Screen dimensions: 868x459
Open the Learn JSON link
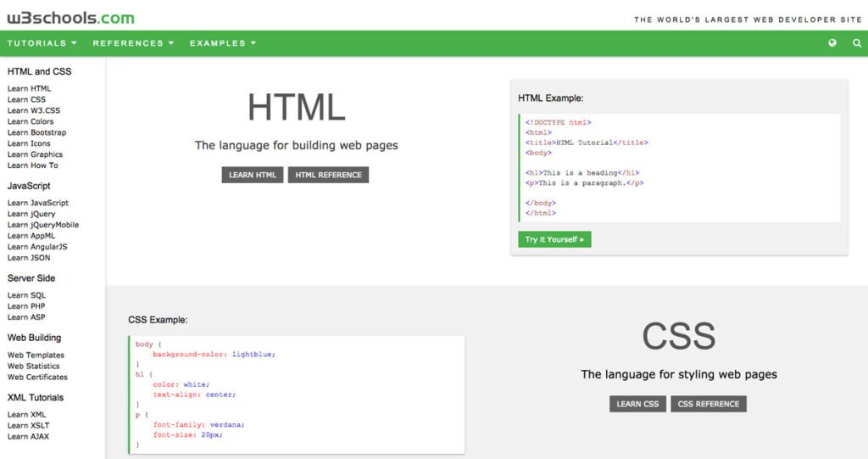coord(29,258)
